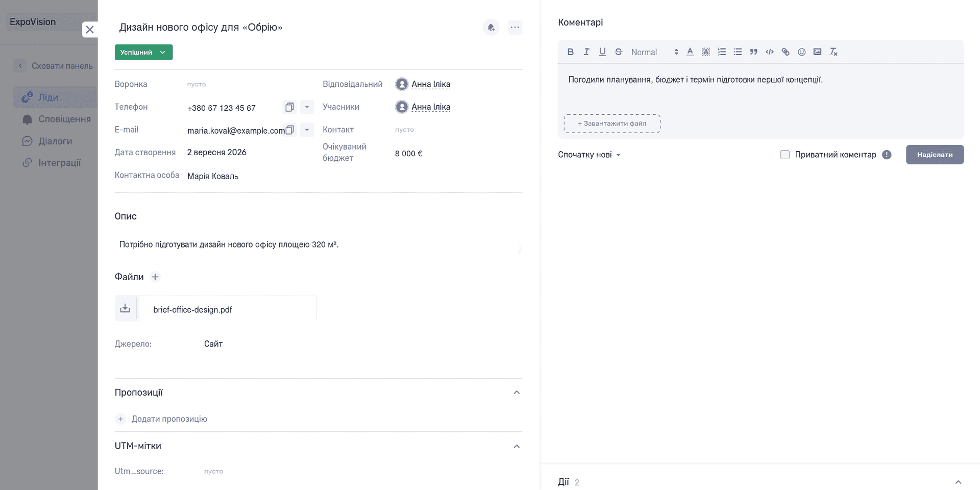Underline the selected comment text
980x490 pixels.
pos(602,52)
